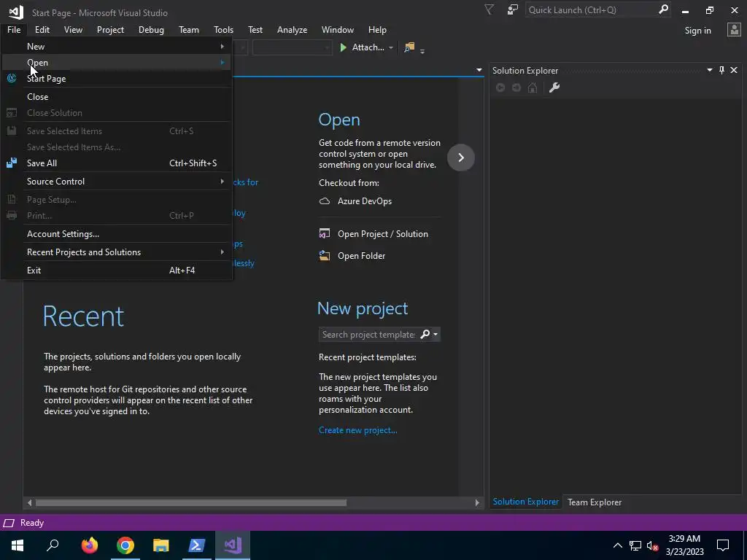Choose Exit from the File menu
The width and height of the screenshot is (747, 560).
click(x=117, y=270)
